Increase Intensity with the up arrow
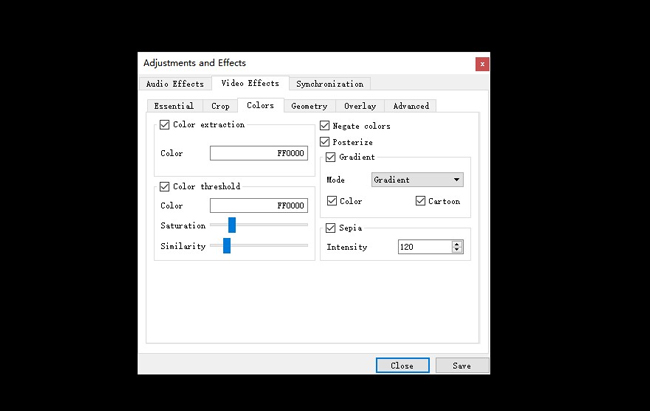Image resolution: width=650 pixels, height=411 pixels. tap(457, 244)
